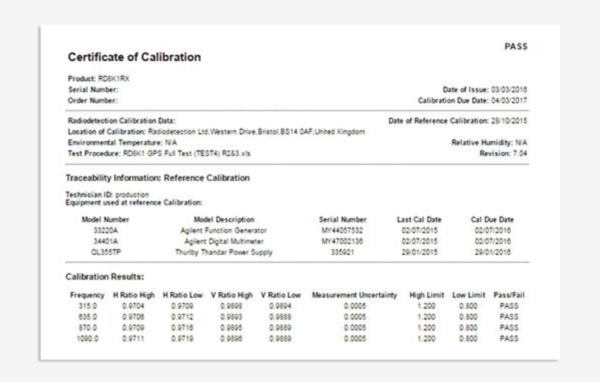600x382 pixels.
Task: Select the 315.0 frequency row
Action: [297, 306]
